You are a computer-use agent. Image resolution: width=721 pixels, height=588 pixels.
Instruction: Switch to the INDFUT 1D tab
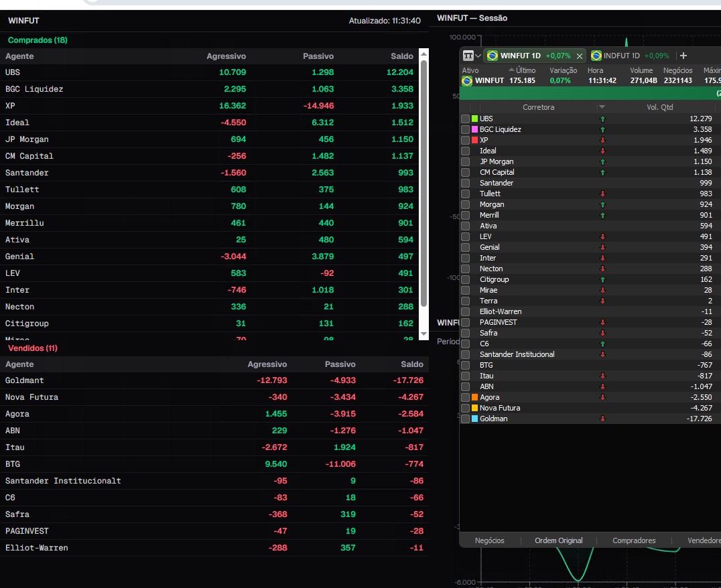point(629,56)
